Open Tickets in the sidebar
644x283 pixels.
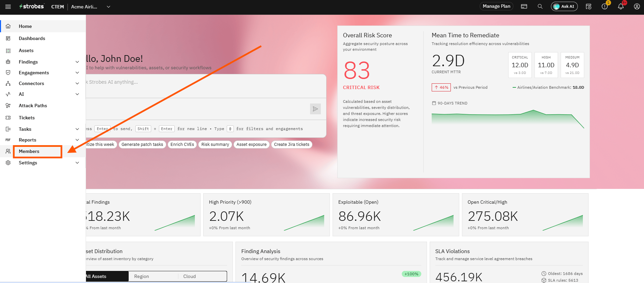(x=43, y=118)
